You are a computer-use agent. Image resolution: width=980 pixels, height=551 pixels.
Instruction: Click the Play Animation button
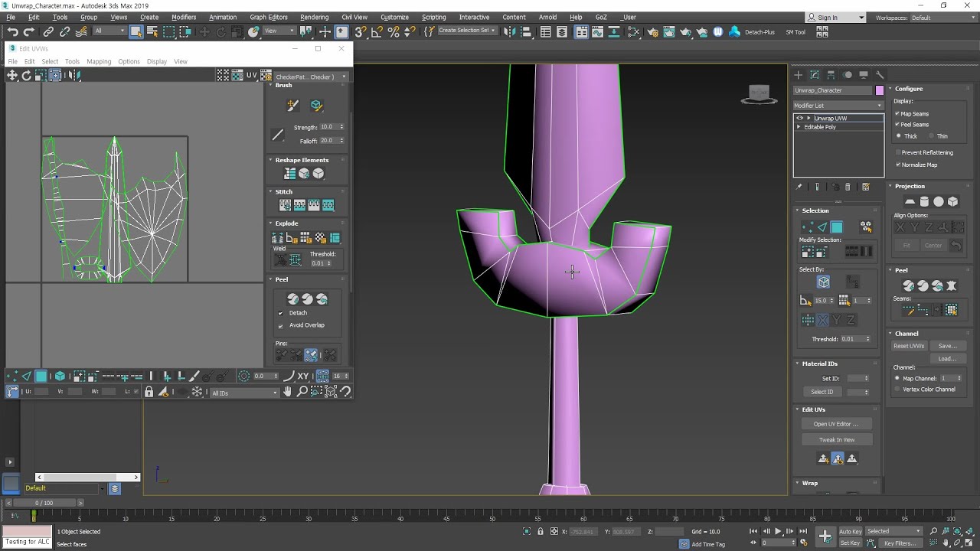(778, 531)
